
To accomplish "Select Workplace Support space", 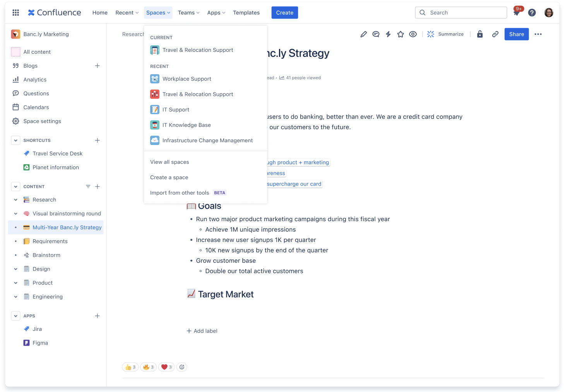I will (x=205, y=79).
